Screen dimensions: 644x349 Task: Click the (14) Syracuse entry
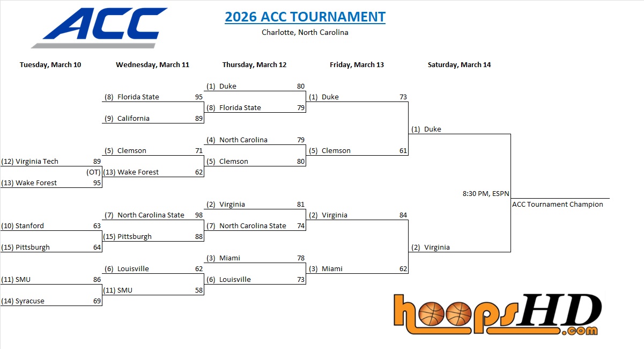[24, 301]
